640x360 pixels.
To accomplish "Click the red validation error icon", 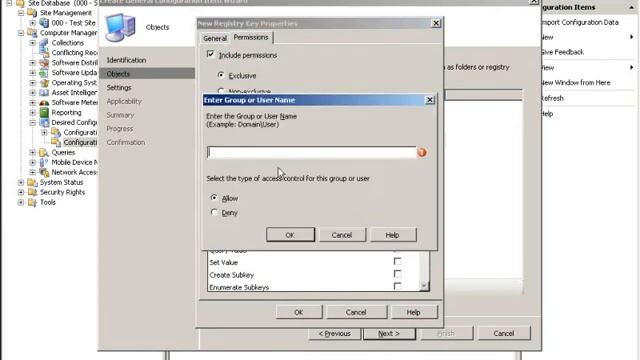I will coord(422,153).
